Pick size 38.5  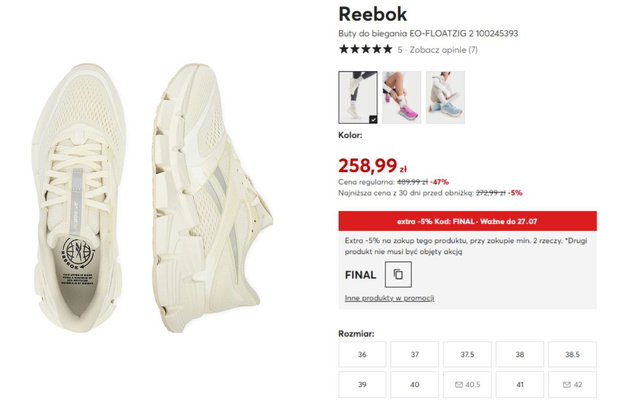coord(573,354)
